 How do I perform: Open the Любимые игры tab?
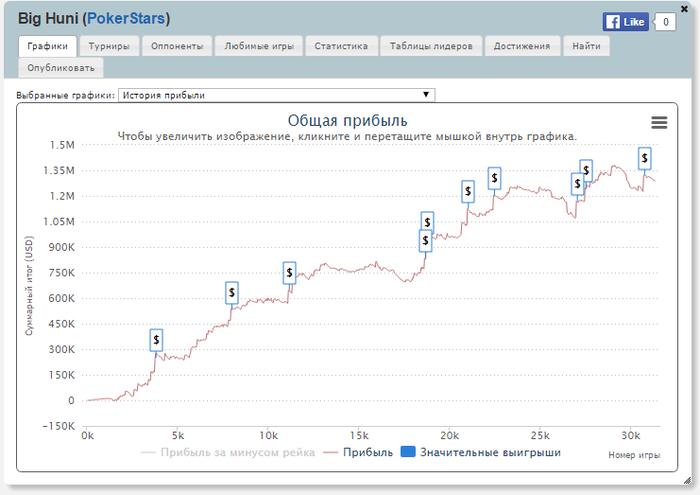pos(259,46)
